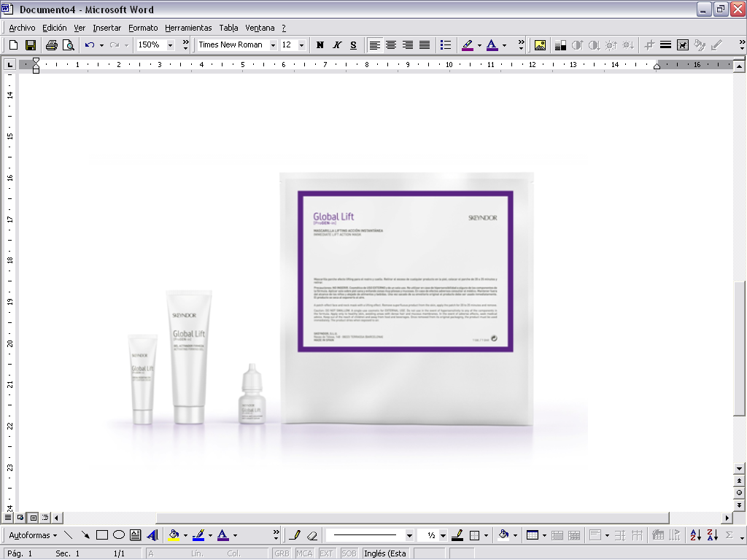747x560 pixels.
Task: Align text to the left
Action: click(374, 45)
